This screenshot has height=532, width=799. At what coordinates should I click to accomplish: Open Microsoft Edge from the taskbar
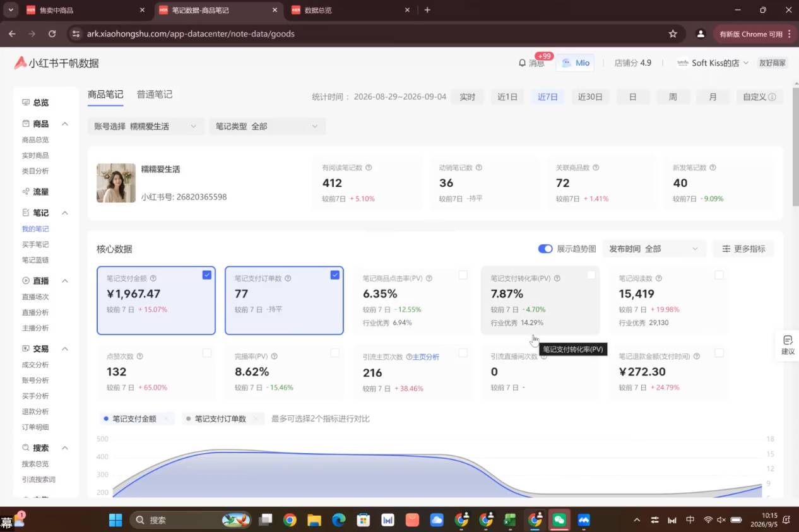[x=339, y=520]
